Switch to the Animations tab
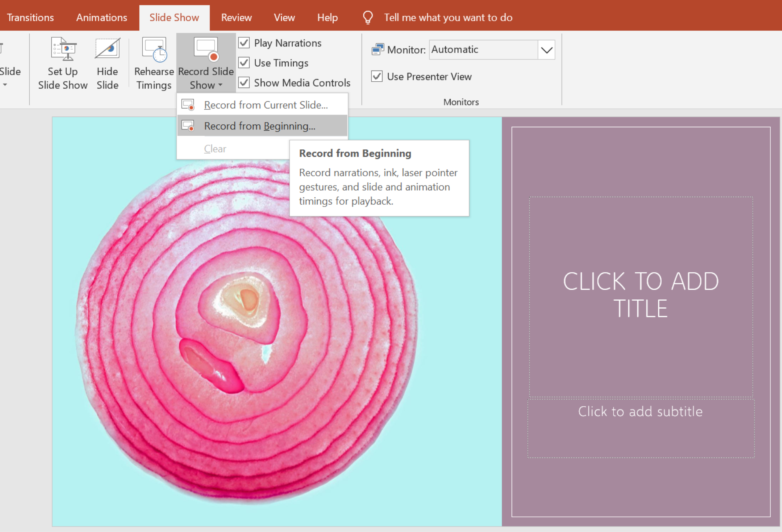Viewport: 782px width, 532px height. click(102, 17)
